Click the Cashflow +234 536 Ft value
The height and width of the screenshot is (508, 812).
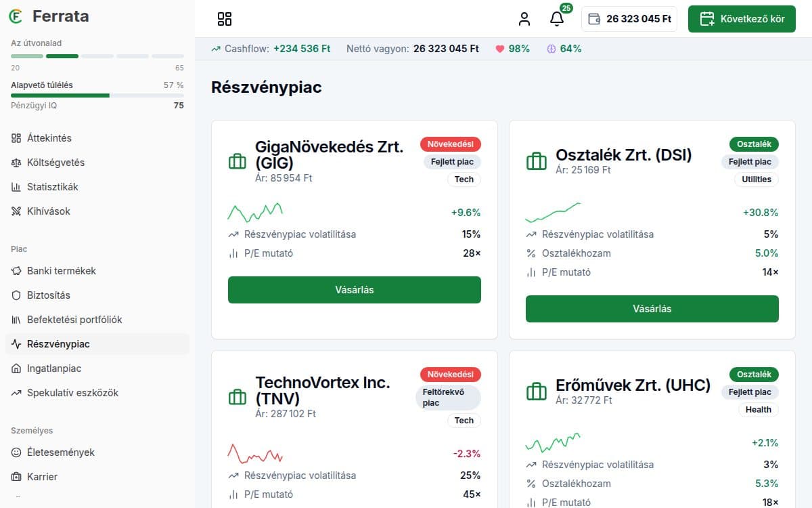coord(302,49)
